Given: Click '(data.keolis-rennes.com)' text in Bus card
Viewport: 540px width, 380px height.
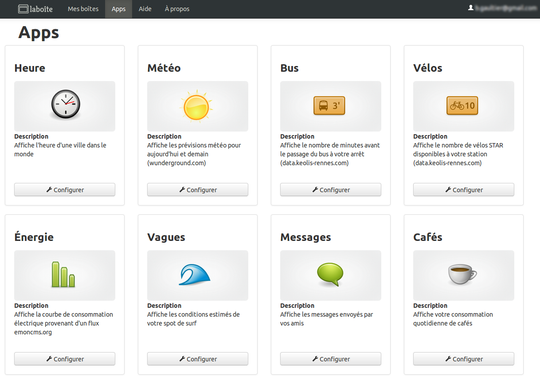Looking at the screenshot, I should (x=314, y=163).
